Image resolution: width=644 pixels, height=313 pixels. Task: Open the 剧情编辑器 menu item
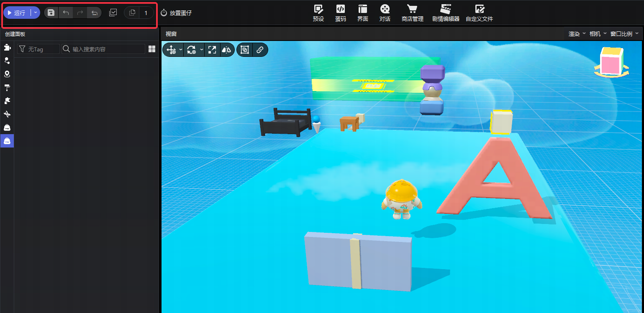click(446, 13)
